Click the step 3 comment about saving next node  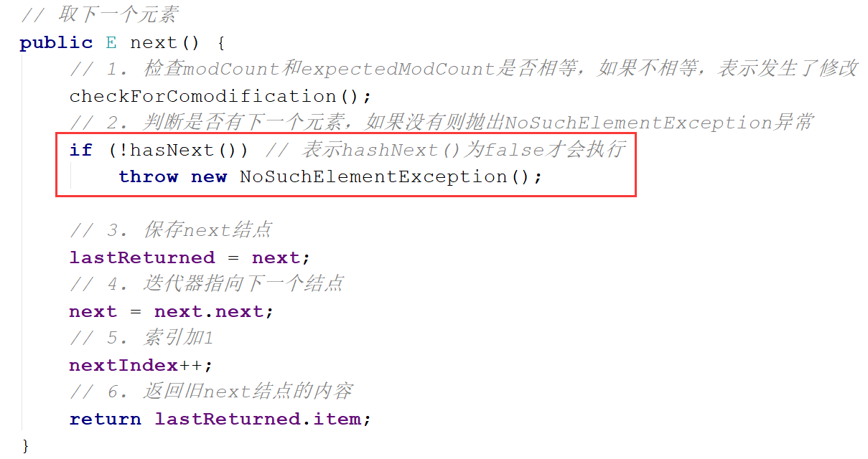(x=171, y=230)
